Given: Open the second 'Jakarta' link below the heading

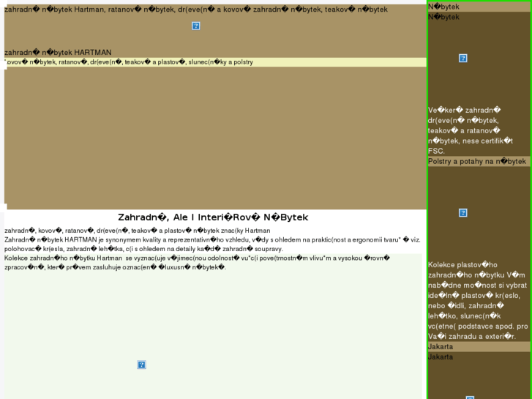Looking at the screenshot, I should click(441, 357).
